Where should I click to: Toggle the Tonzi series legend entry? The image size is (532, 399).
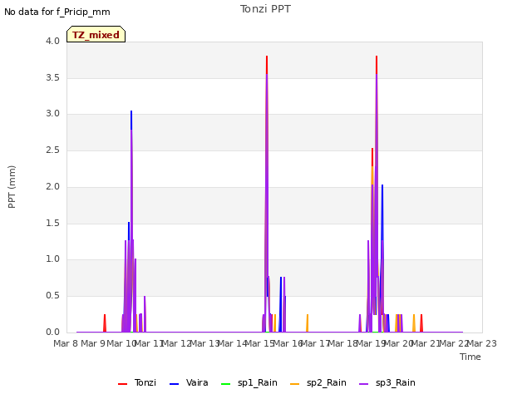pyautogui.click(x=137, y=383)
